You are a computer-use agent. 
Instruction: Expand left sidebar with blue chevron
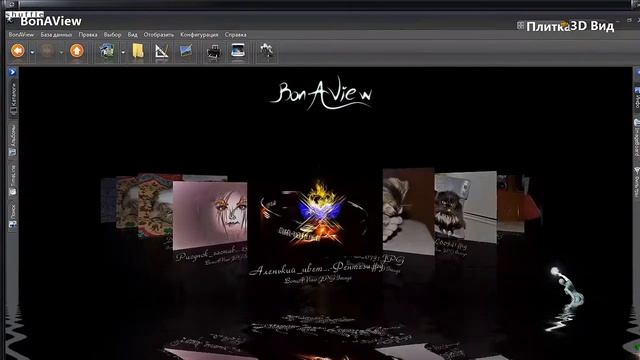12,72
